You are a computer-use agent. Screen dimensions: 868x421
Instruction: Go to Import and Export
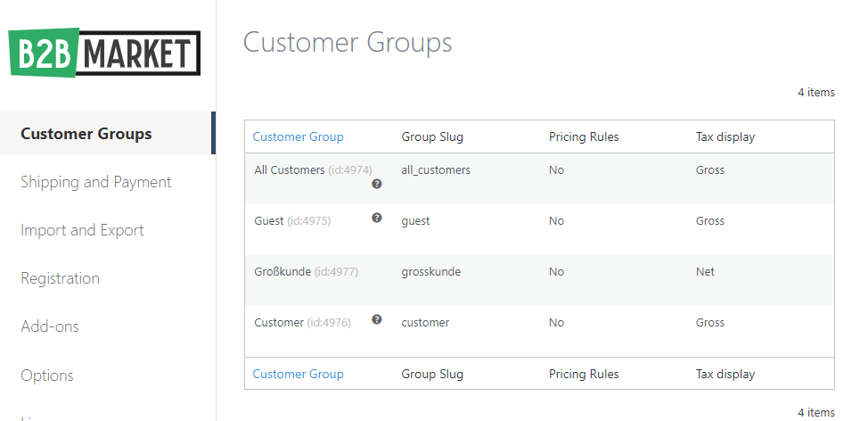[82, 230]
